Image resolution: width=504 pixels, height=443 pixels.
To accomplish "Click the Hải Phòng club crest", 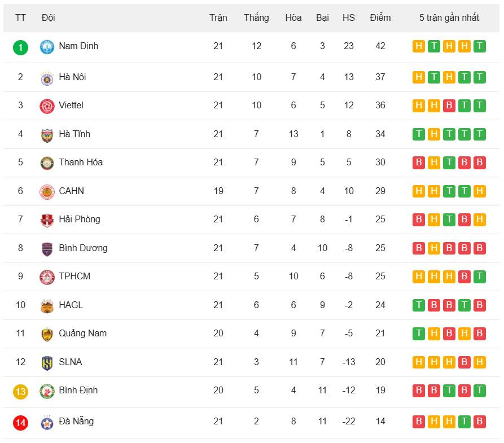I will pos(47,220).
